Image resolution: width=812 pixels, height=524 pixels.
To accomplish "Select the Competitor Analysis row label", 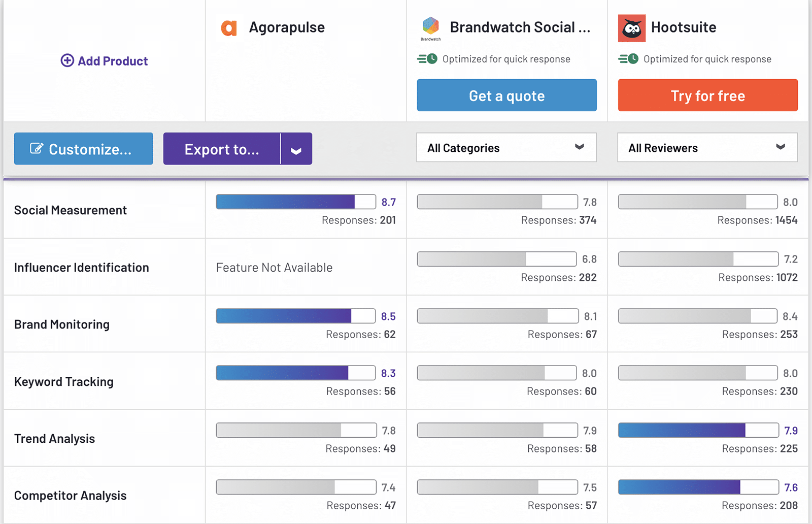I will click(x=71, y=496).
